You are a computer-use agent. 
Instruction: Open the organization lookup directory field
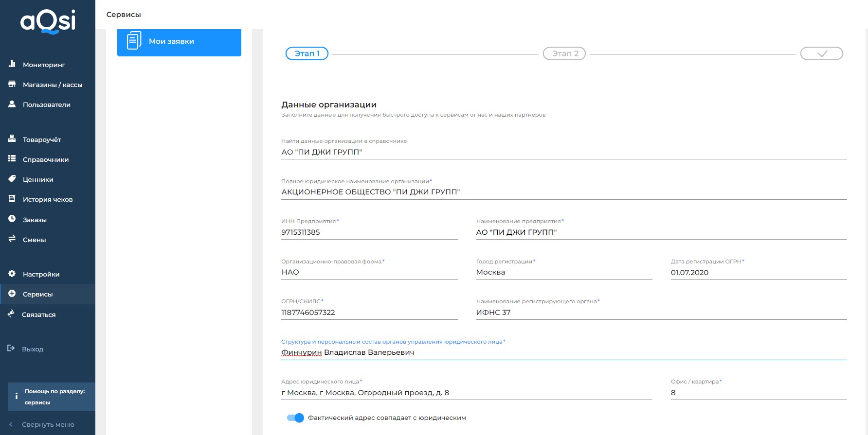(x=563, y=152)
